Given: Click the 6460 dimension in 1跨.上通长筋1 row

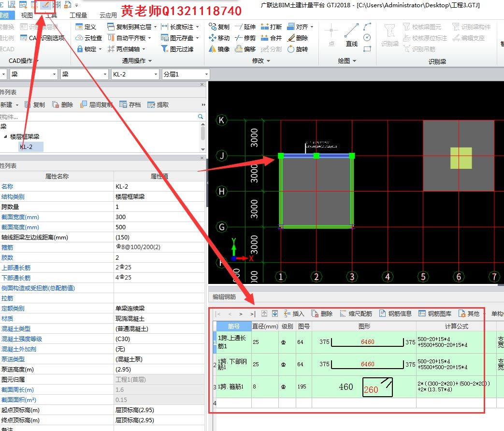Looking at the screenshot, I should pyautogui.click(x=367, y=342).
